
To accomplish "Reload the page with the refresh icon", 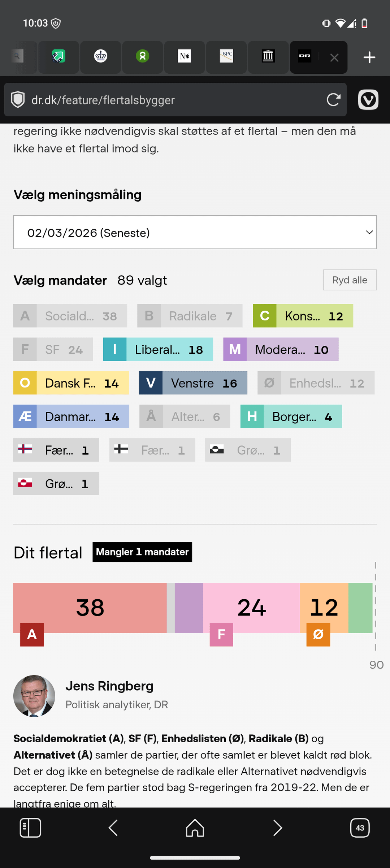I will (333, 100).
